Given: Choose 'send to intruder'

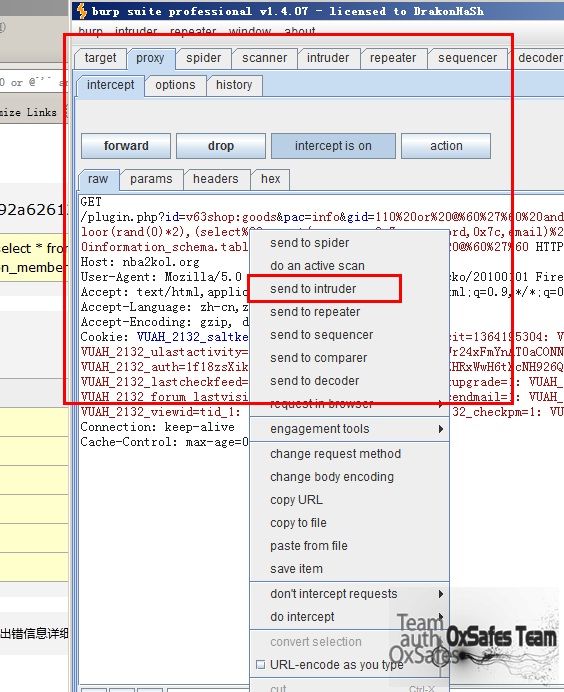Looking at the screenshot, I should [349, 289].
